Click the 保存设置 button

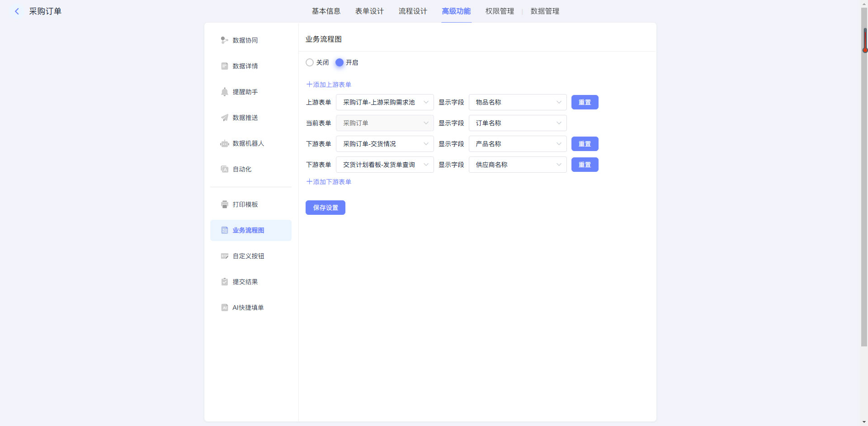[325, 208]
